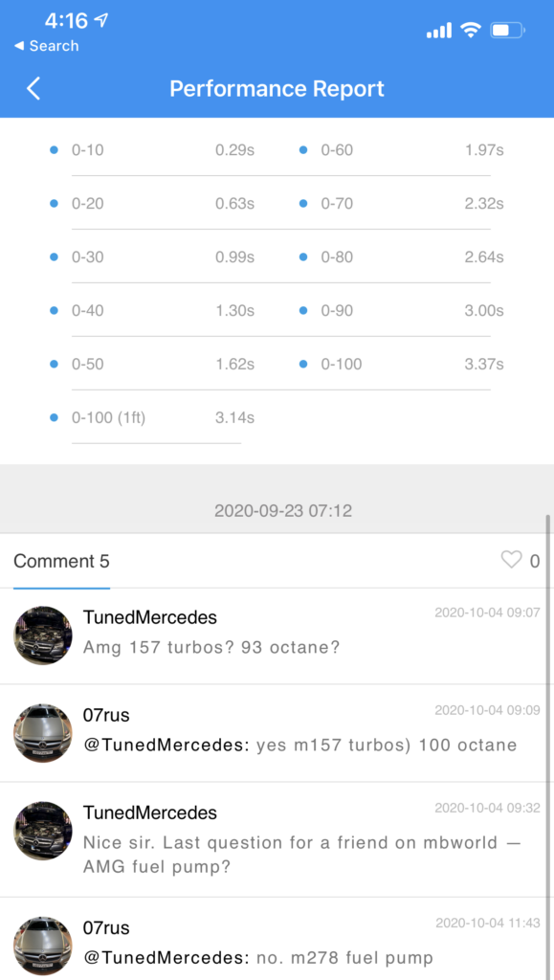Tap comment text 'Amg 157 turbos? 93 octane?'
Image resolution: width=554 pixels, height=980 pixels.
(211, 648)
